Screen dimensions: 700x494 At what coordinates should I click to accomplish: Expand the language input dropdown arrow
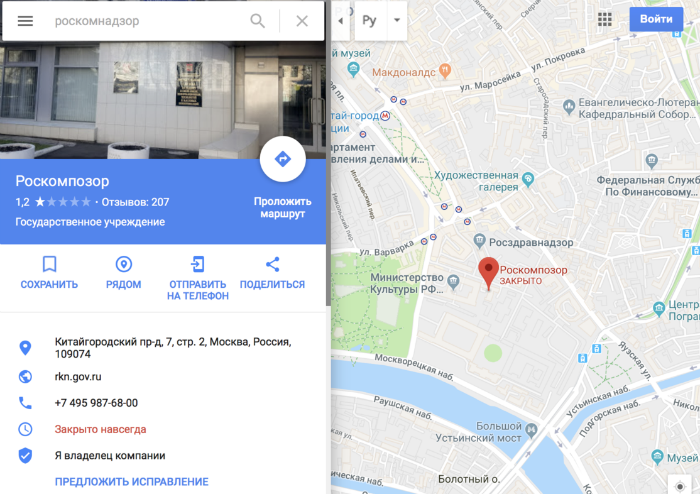(397, 21)
